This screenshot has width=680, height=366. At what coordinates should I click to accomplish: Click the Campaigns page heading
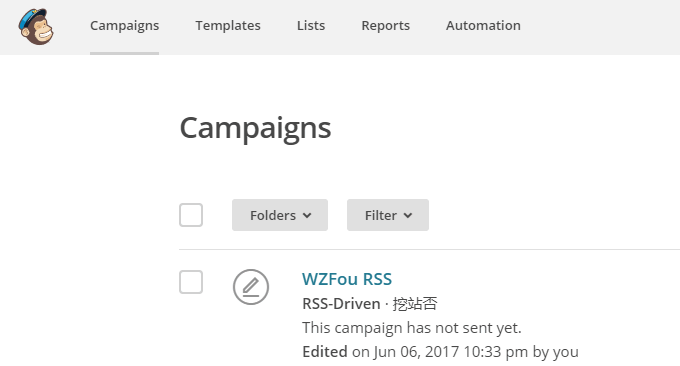click(255, 128)
